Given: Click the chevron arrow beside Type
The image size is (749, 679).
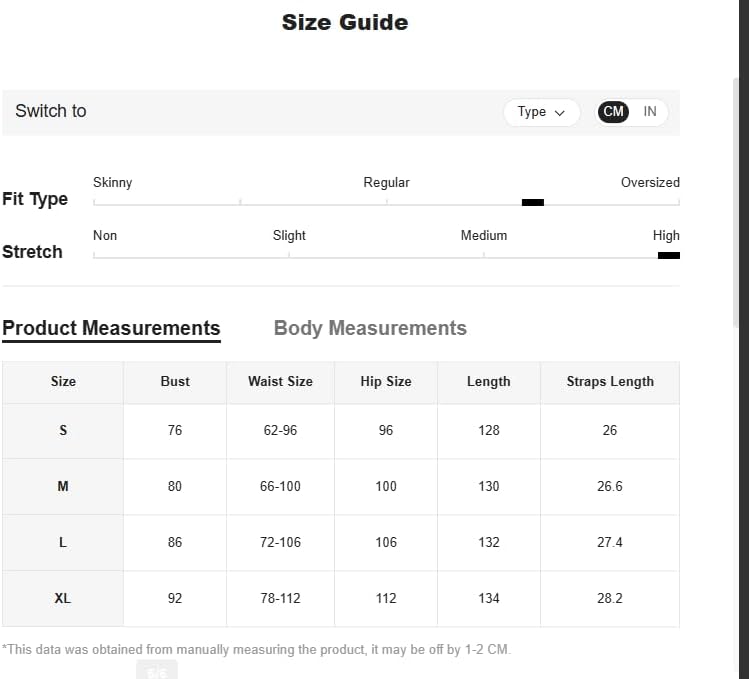Looking at the screenshot, I should 559,113.
